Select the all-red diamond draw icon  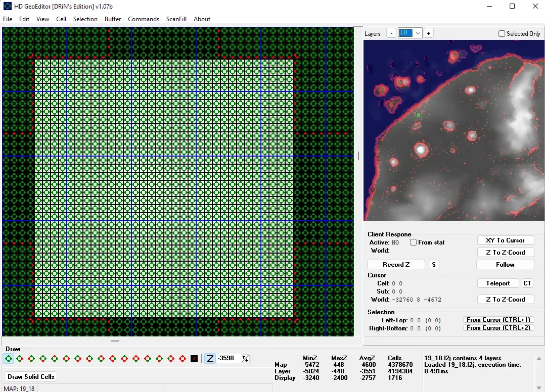pyautogui.click(x=183, y=359)
